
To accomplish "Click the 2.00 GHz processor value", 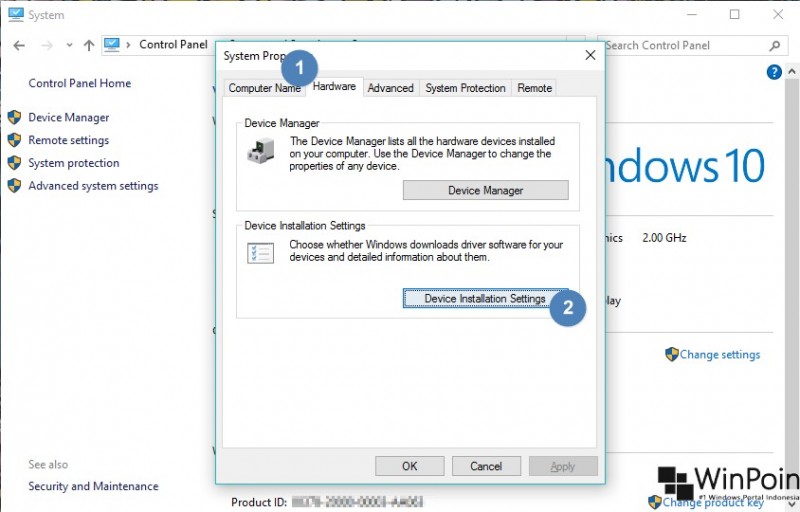I will pyautogui.click(x=664, y=238).
